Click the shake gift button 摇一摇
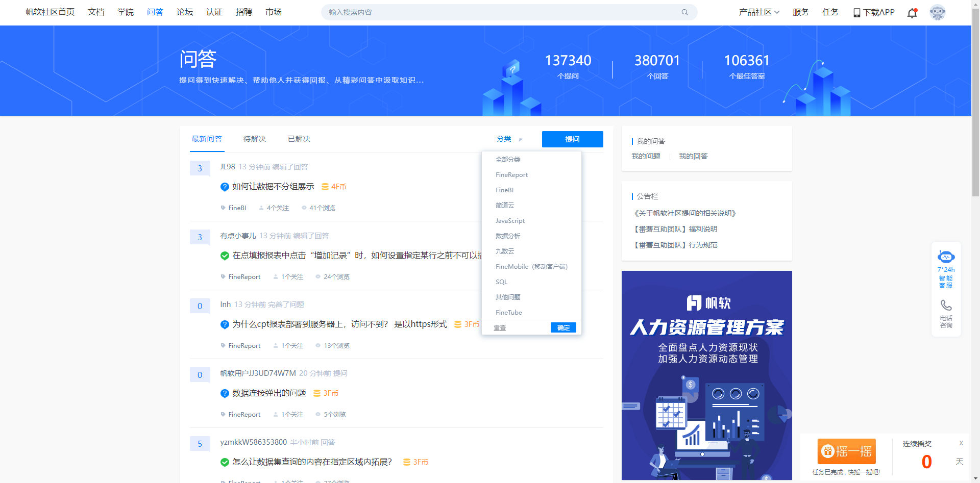 pos(847,451)
